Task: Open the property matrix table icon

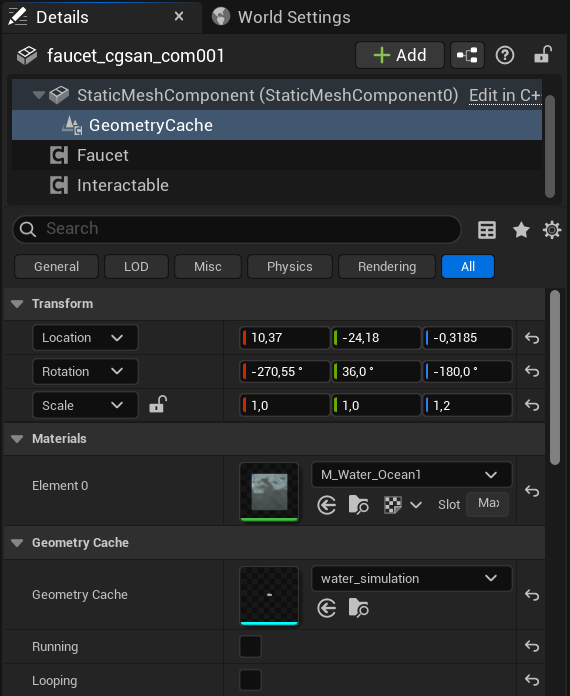Action: point(487,230)
